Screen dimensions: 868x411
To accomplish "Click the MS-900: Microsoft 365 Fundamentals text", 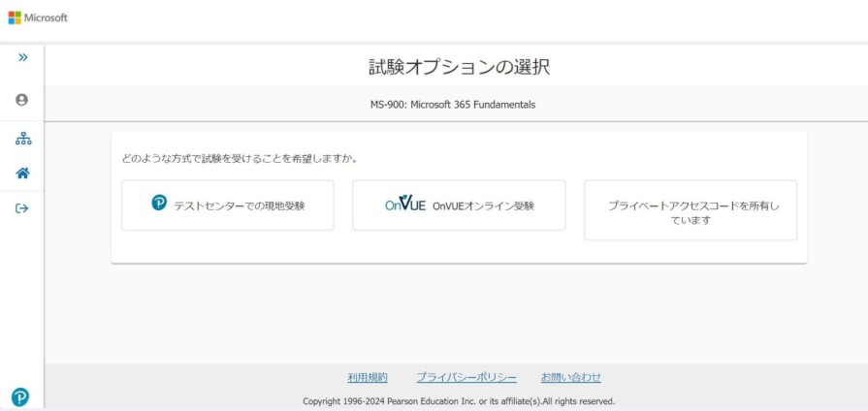I will (x=453, y=105).
